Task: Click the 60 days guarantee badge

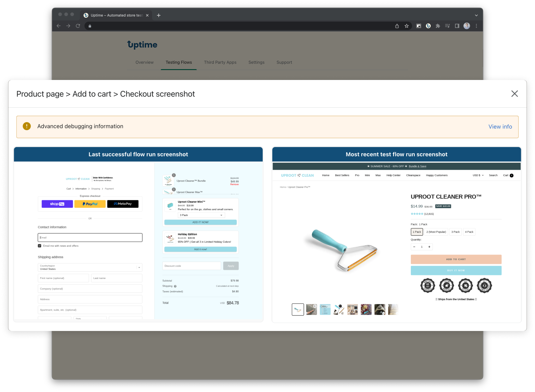Action: [428, 286]
